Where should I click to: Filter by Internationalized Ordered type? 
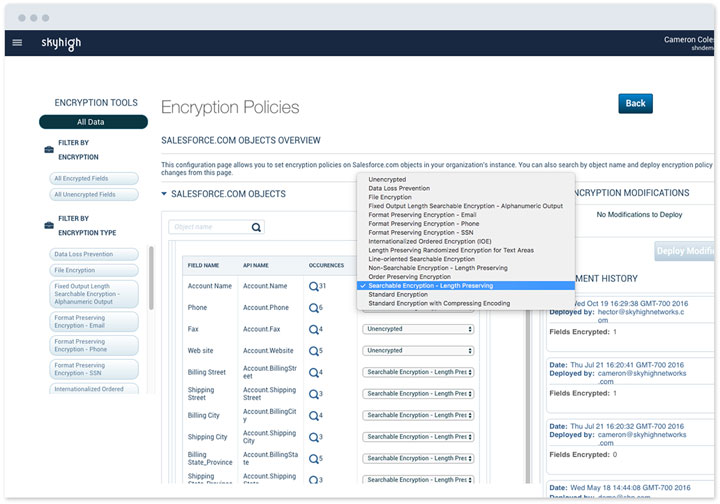[x=94, y=389]
